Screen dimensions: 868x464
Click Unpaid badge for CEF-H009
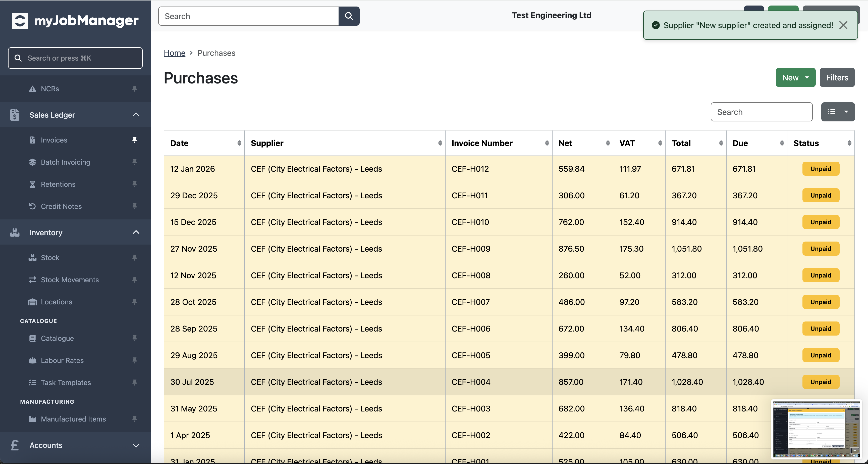click(821, 249)
